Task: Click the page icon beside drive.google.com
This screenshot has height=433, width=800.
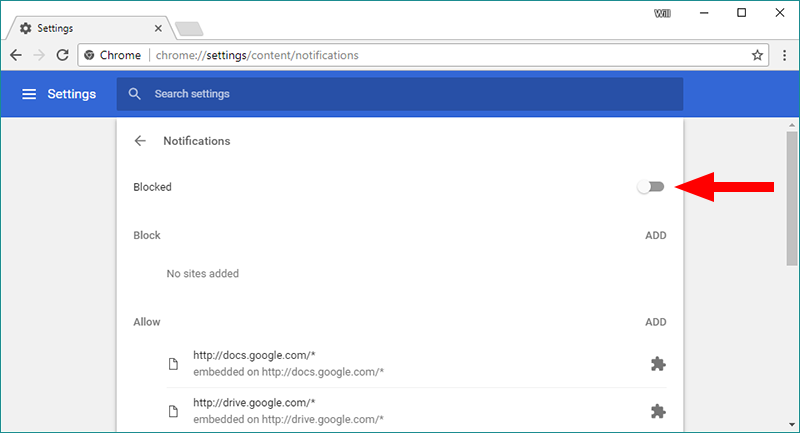Action: pyautogui.click(x=173, y=411)
